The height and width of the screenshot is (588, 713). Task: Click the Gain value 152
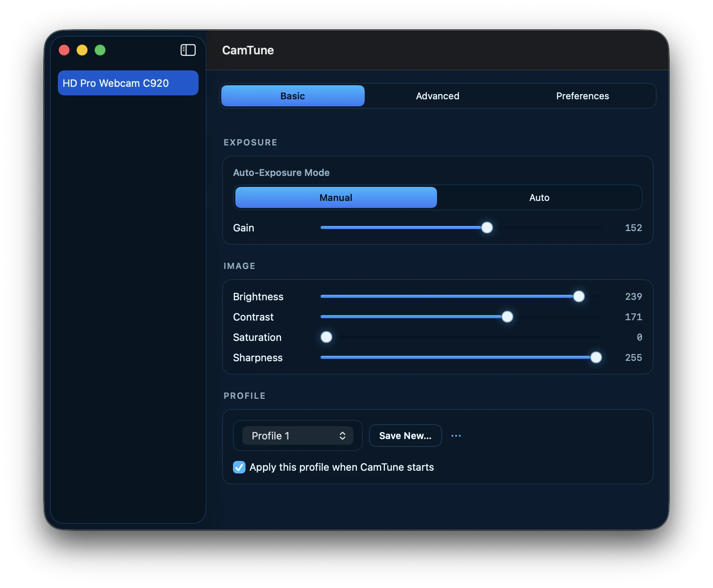pos(633,228)
